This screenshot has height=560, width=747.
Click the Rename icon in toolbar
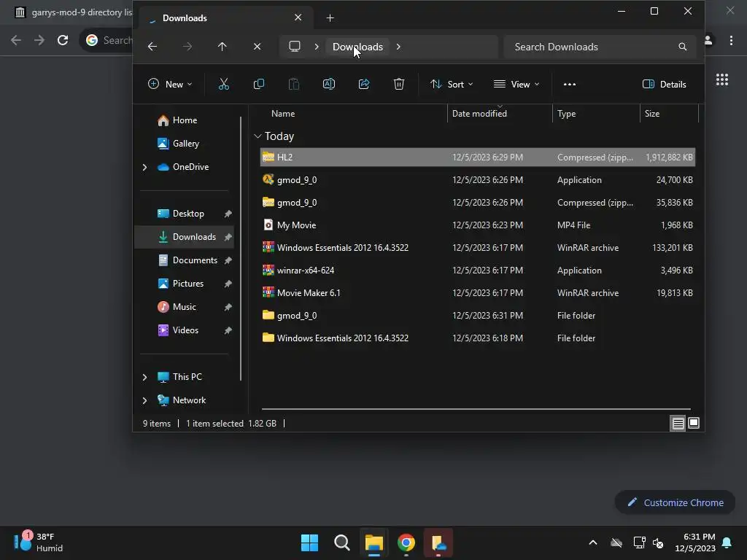tap(329, 85)
